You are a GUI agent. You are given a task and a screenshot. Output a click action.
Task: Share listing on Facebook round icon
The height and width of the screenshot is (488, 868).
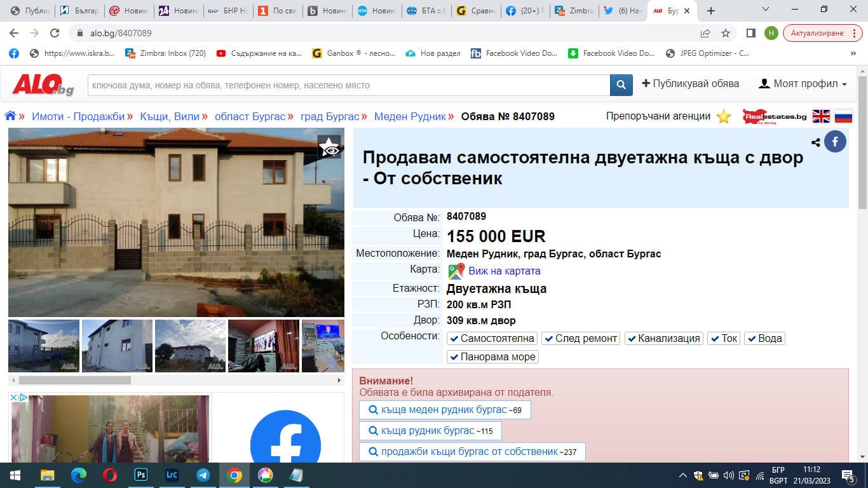click(x=835, y=142)
